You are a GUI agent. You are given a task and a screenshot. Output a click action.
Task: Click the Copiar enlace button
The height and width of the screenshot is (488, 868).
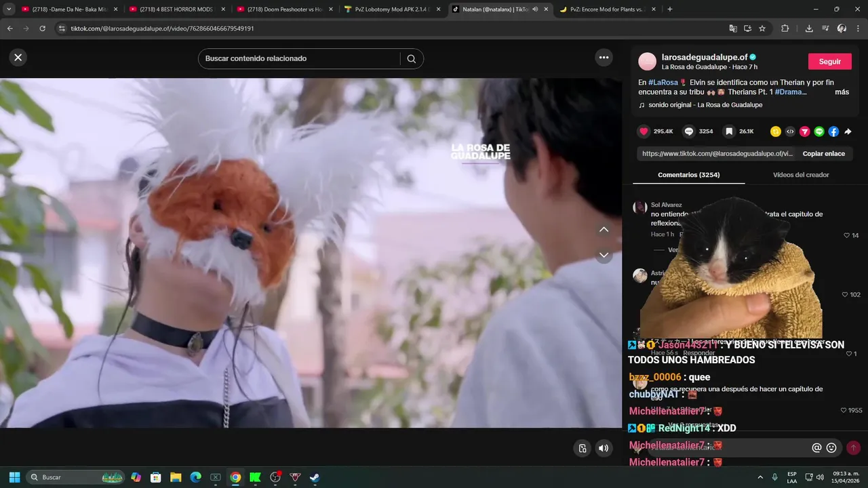coord(823,154)
